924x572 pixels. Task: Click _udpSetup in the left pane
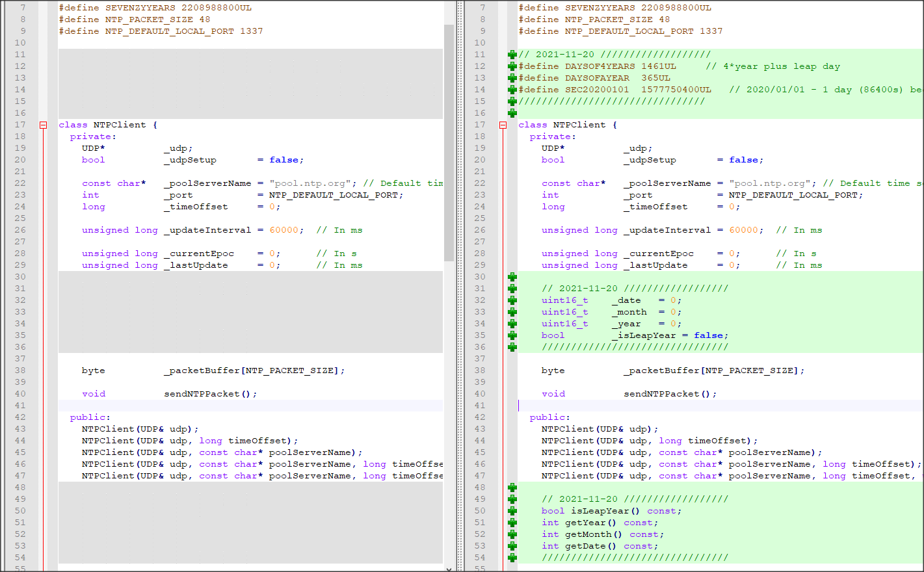[190, 160]
